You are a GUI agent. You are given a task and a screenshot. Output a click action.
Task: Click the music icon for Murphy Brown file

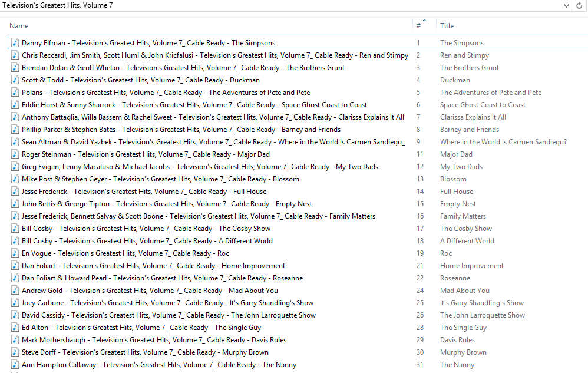(x=15, y=352)
